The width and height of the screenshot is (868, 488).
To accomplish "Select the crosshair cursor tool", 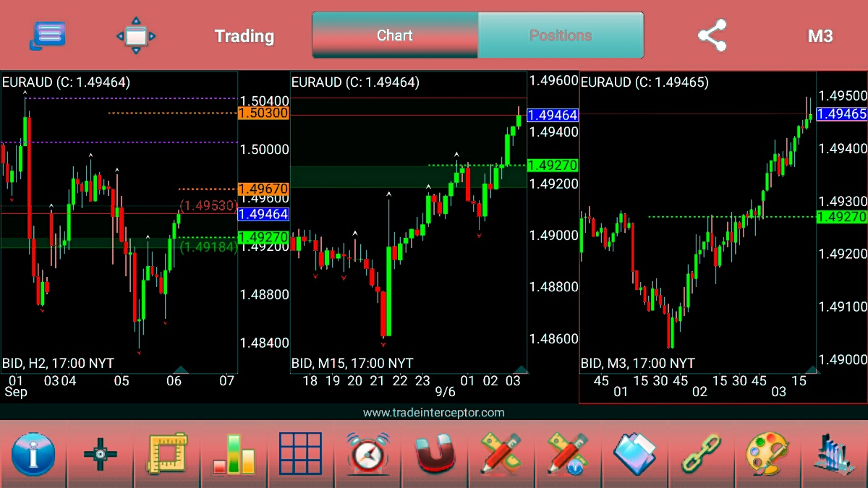I will [x=100, y=455].
